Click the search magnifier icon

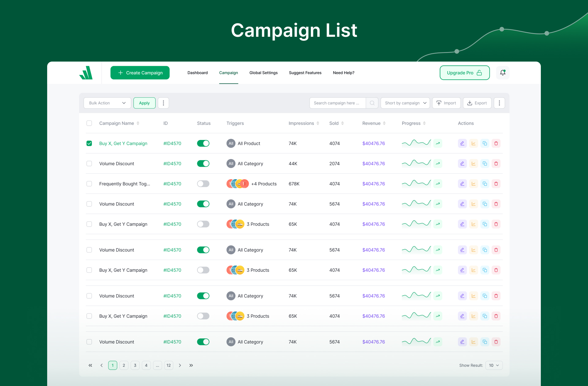tap(372, 103)
